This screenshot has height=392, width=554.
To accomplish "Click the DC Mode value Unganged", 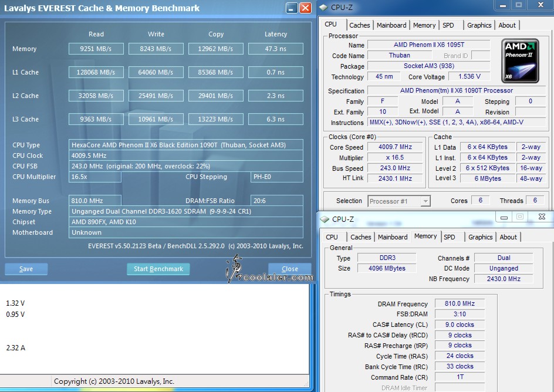I will 504,268.
